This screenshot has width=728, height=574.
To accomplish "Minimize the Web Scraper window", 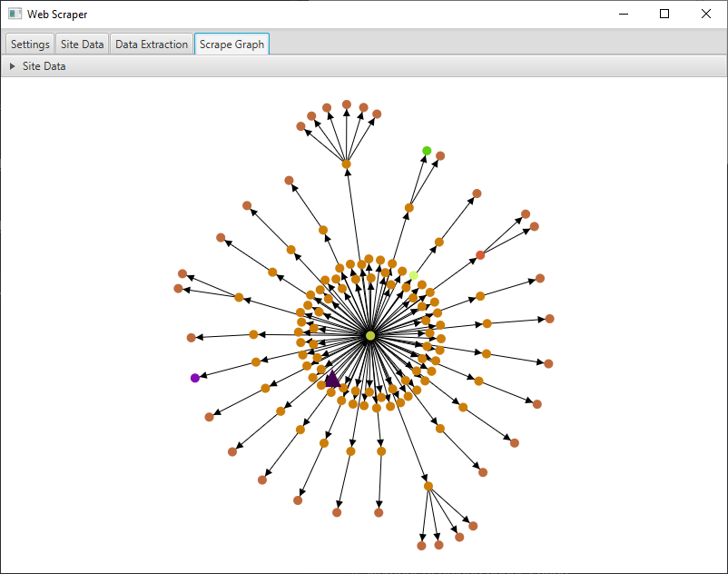I will click(x=624, y=14).
